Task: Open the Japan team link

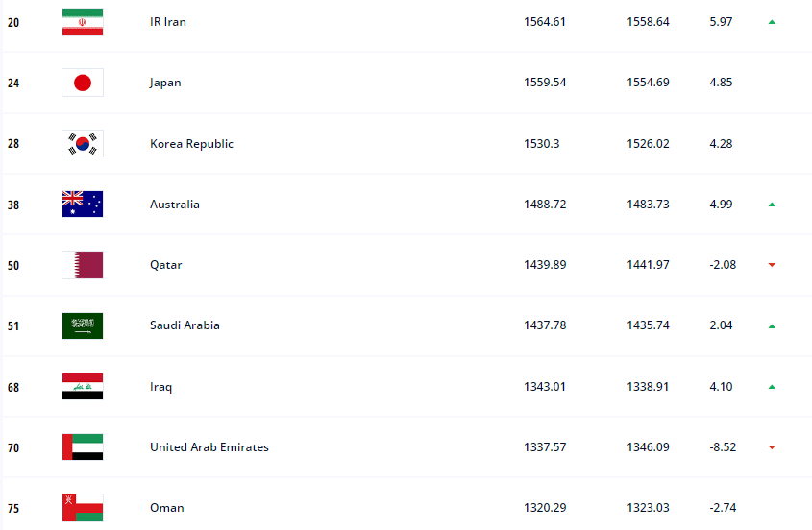Action: [165, 83]
